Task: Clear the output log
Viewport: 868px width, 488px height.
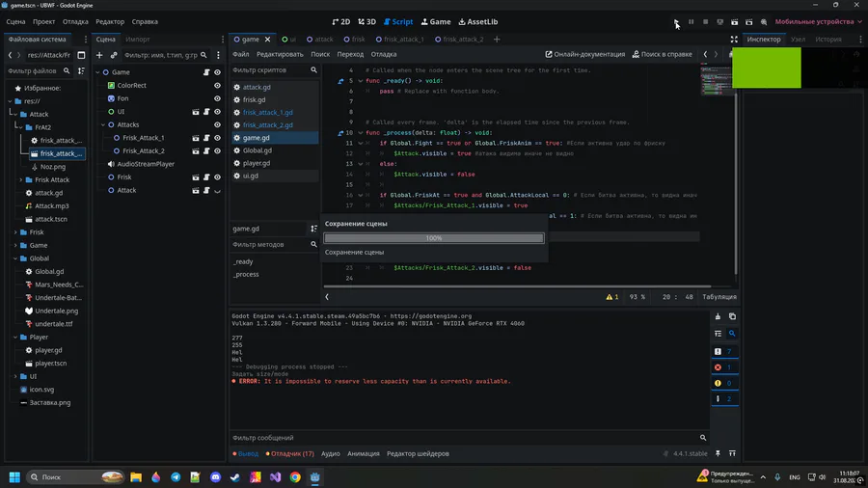Action: coord(718,316)
